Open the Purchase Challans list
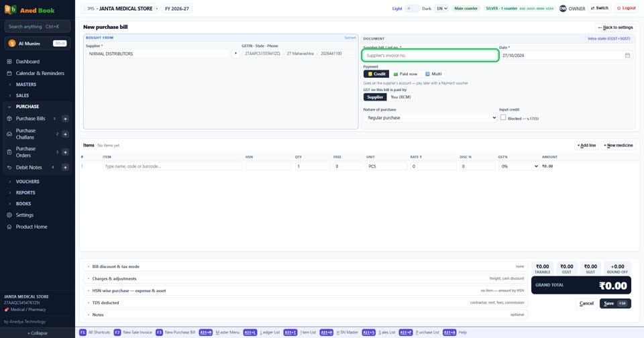644x338 pixels. [x=25, y=134]
